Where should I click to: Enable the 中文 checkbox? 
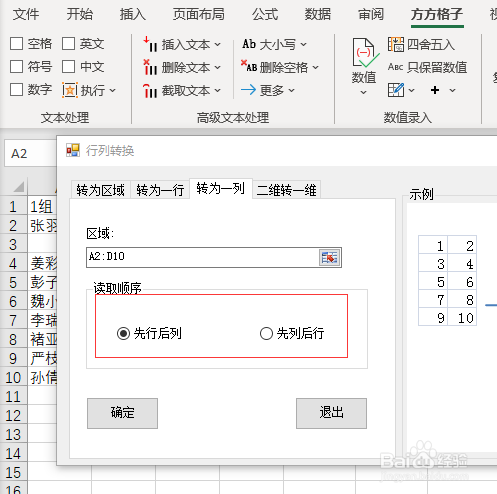pos(68,67)
